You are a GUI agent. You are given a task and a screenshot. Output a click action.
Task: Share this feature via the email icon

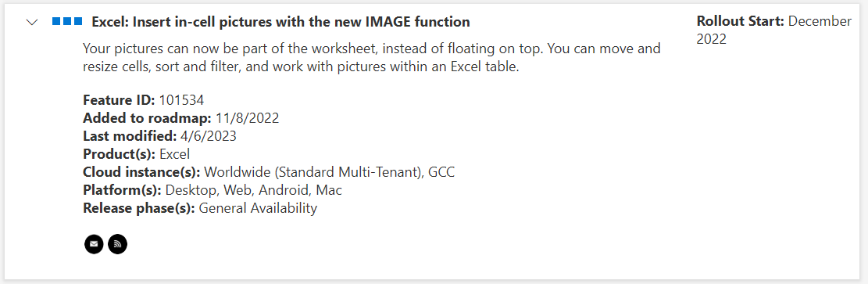(94, 243)
